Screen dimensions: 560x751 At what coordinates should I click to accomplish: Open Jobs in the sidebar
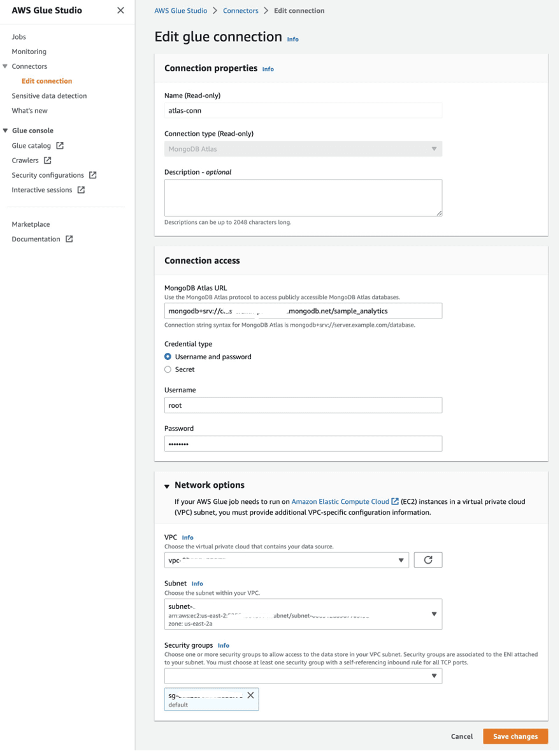click(19, 37)
